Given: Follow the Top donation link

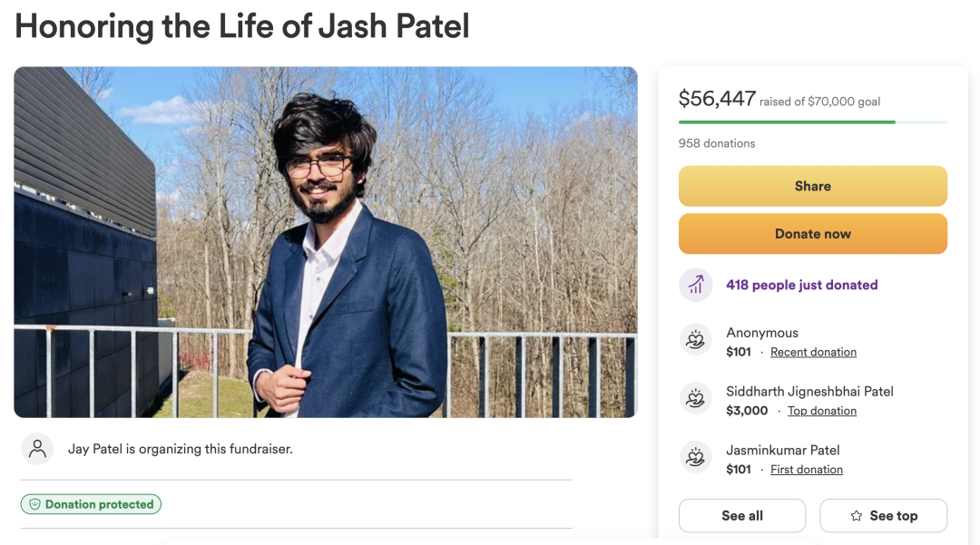Looking at the screenshot, I should [x=822, y=411].
